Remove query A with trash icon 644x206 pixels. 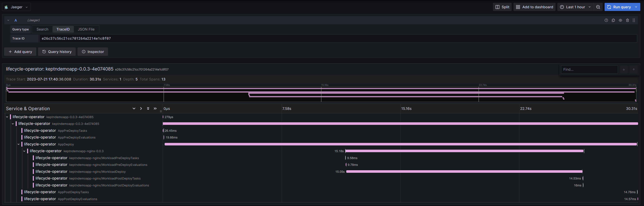pos(628,20)
